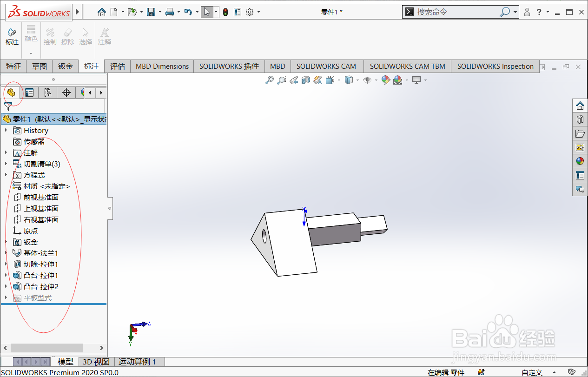Open the View Orientation cube icon
The width and height of the screenshot is (588, 377).
(x=330, y=80)
